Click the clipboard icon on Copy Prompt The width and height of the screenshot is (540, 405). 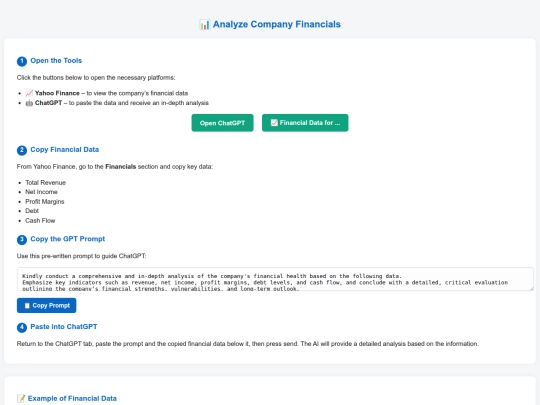click(27, 305)
